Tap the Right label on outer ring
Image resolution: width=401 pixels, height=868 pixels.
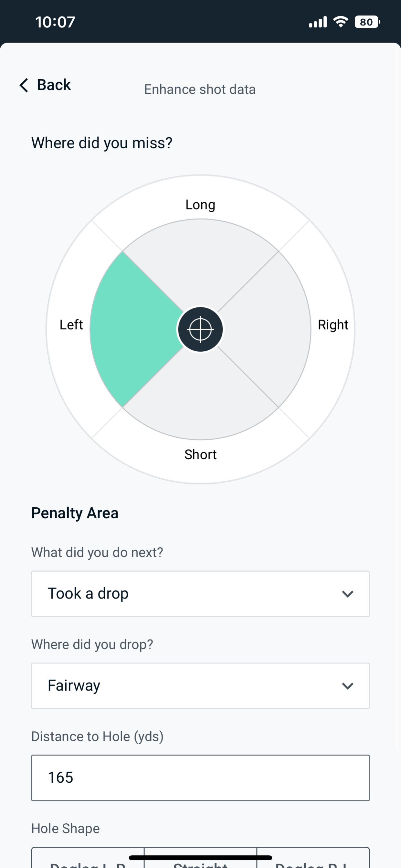[332, 325]
